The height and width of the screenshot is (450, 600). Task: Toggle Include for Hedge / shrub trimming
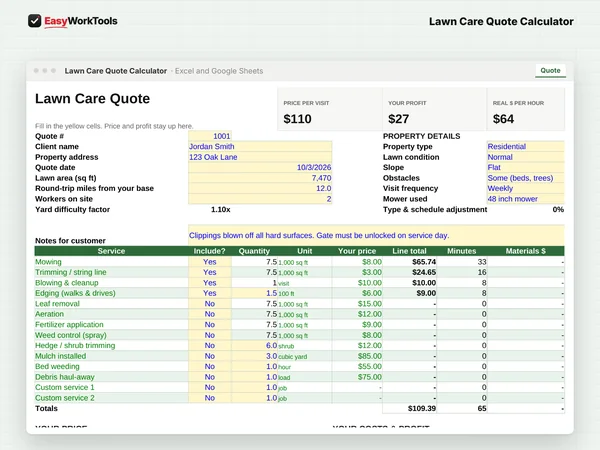coord(210,346)
